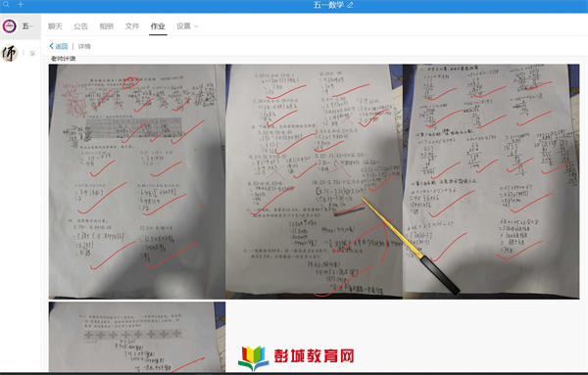Image resolution: width=588 pixels, height=375 pixels.
Task: Expand the chevron arrow beside 设置
Action: click(196, 26)
